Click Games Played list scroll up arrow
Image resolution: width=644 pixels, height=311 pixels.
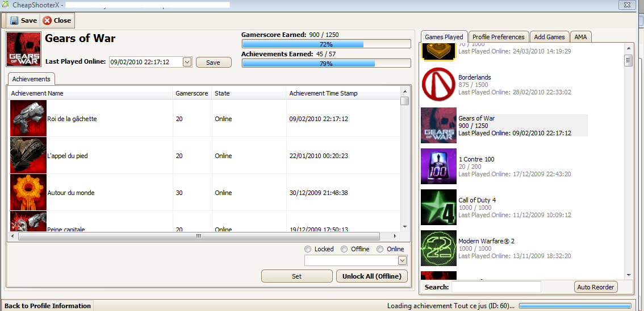[x=629, y=48]
